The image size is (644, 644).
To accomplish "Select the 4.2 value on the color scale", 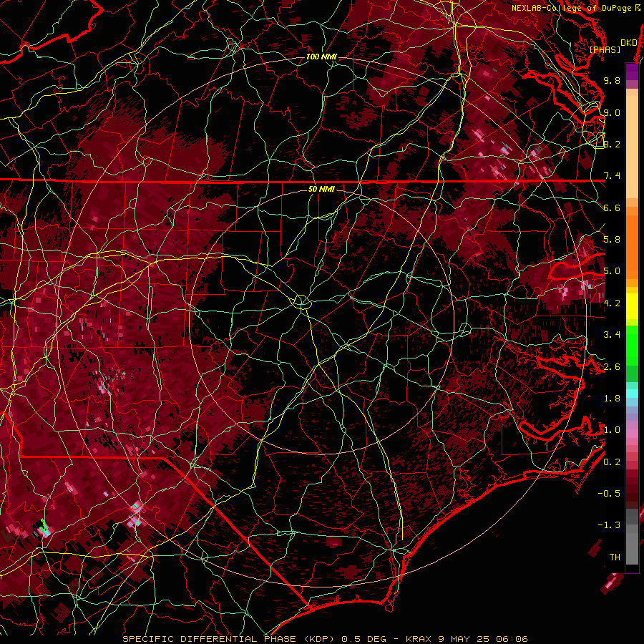I will (x=612, y=303).
